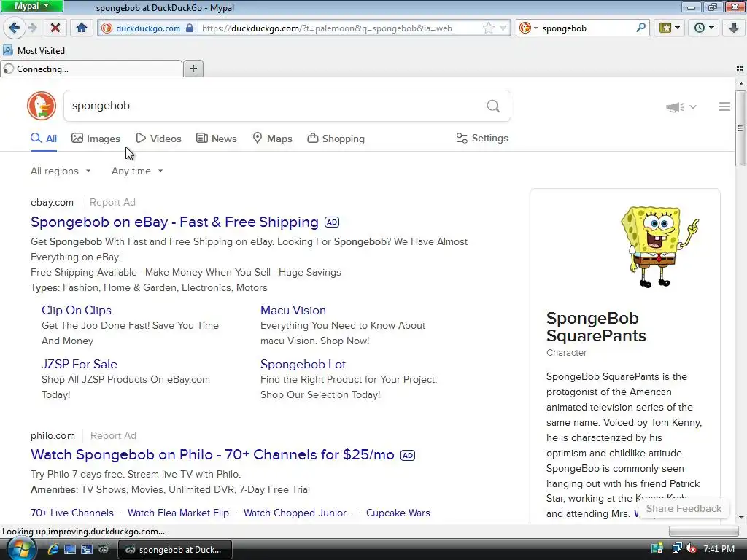This screenshot has width=747, height=560.
Task: Open the JZSP For Sale sublink
Action: coord(79,364)
